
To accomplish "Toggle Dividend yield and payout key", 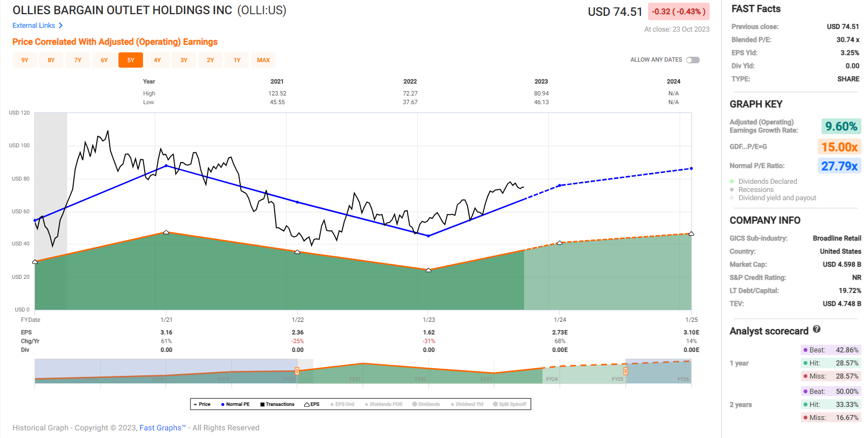I will (773, 198).
